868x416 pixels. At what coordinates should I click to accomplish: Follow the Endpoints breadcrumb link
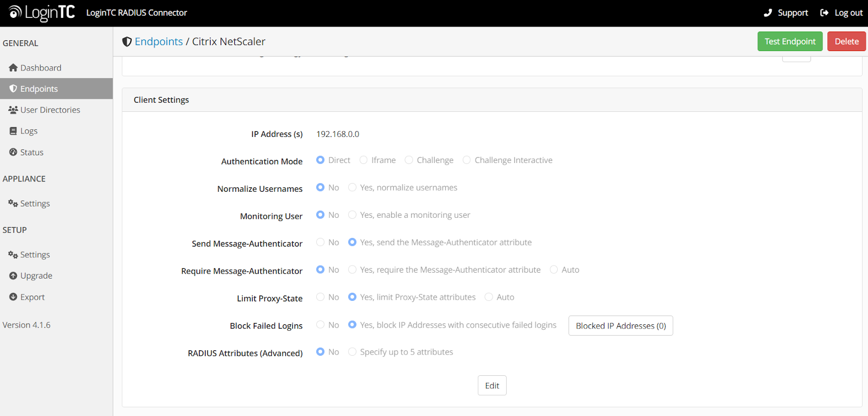pyautogui.click(x=159, y=42)
